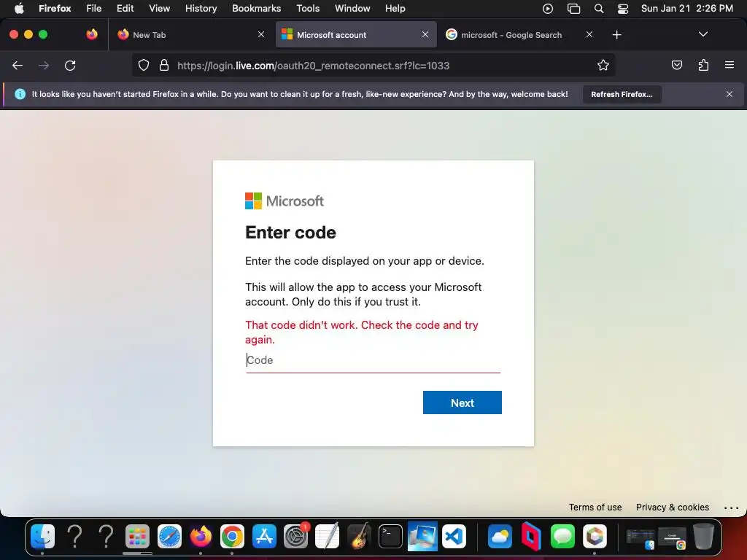Click the menu bar window-stack status icon
This screenshot has height=560, width=747.
coord(573,9)
